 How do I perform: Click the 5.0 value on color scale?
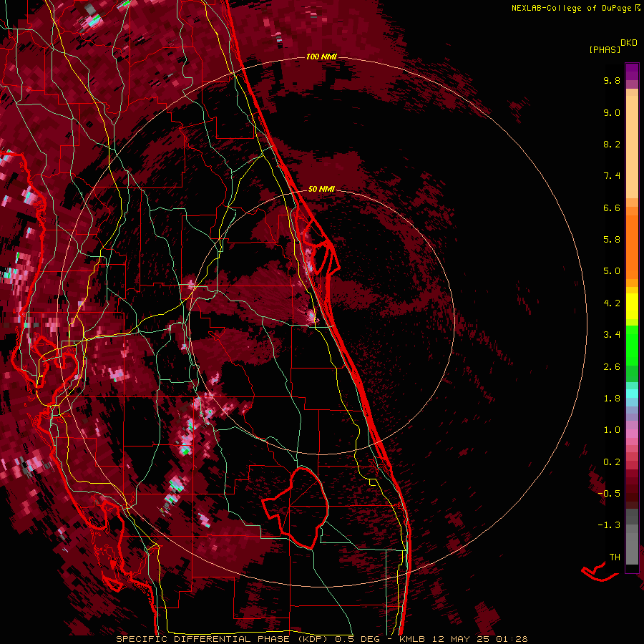click(x=612, y=271)
